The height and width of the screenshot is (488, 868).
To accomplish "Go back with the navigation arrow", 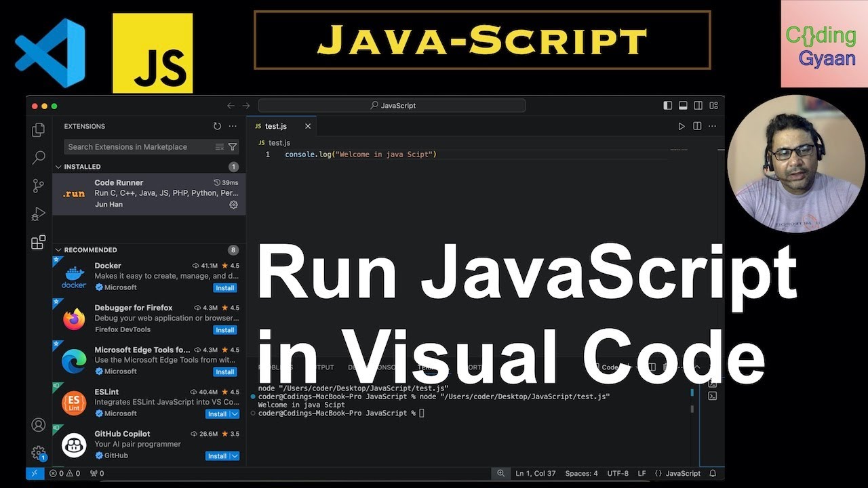I will [231, 106].
